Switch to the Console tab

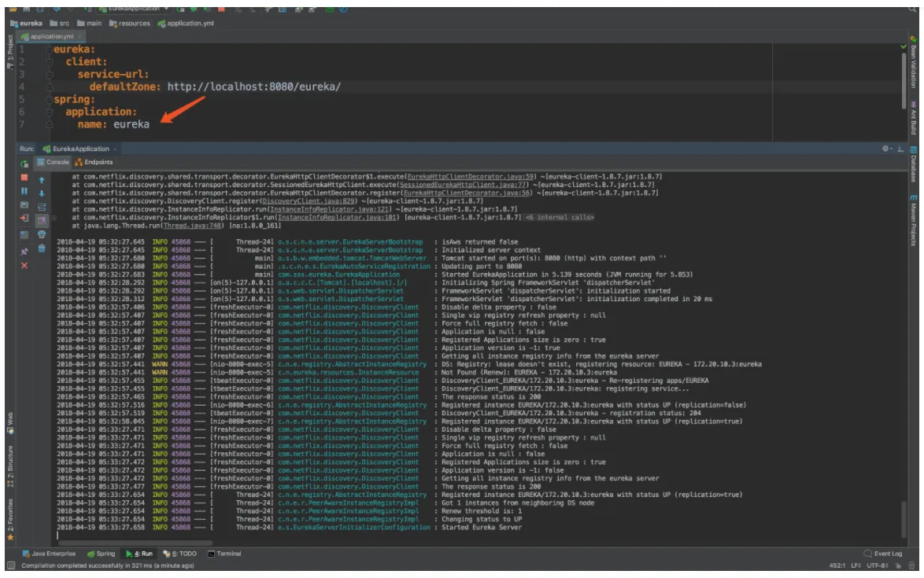point(53,162)
